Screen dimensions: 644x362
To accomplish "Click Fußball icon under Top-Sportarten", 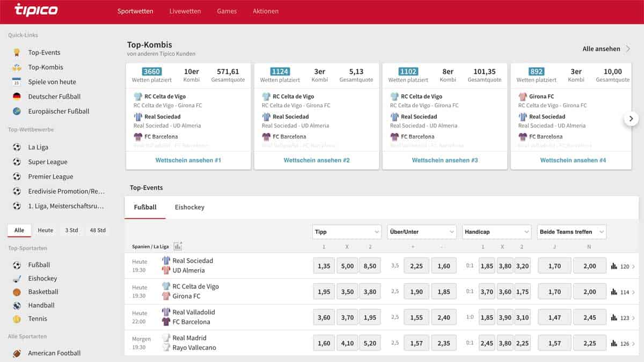I will click(17, 265).
